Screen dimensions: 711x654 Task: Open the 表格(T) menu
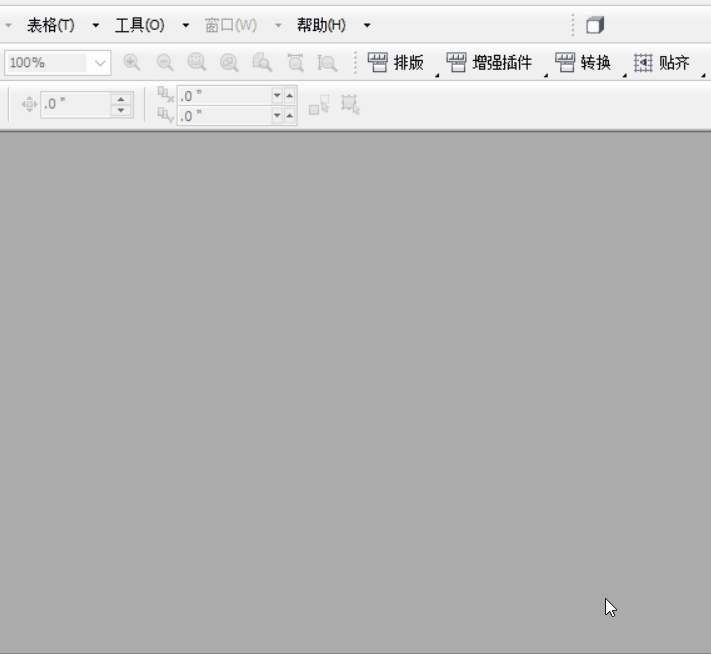click(50, 25)
